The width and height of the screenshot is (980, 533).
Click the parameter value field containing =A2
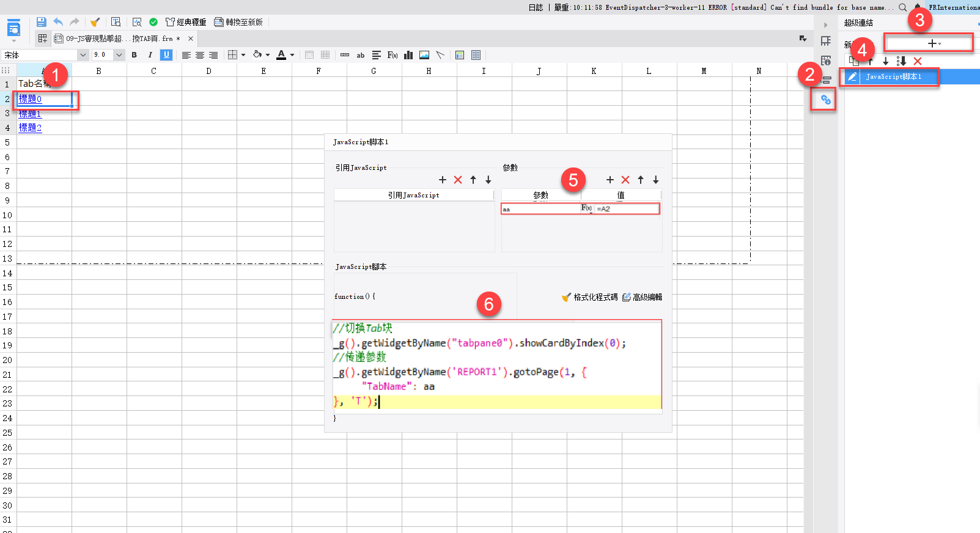point(627,209)
